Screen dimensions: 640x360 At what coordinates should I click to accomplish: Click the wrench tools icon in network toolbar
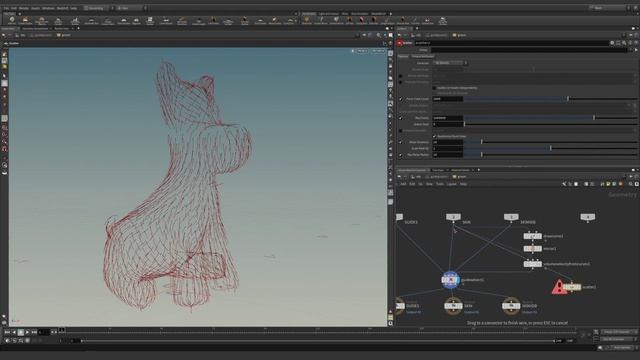click(x=564, y=184)
